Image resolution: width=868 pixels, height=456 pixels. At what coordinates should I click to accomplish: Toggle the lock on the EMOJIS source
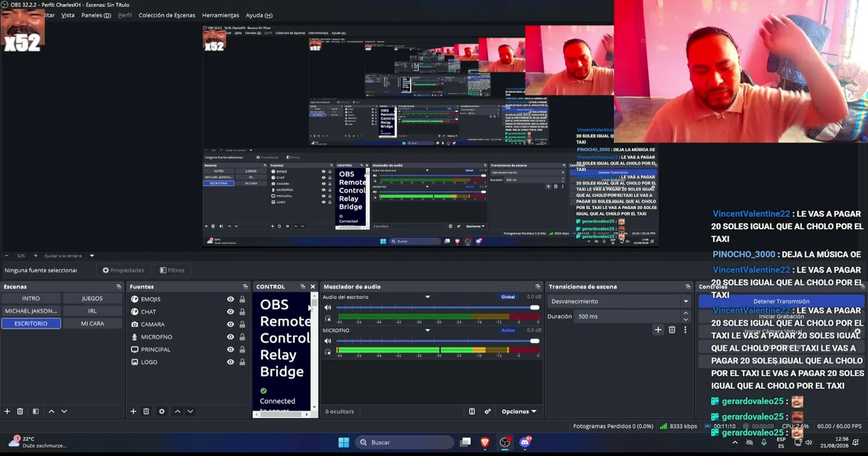point(242,300)
